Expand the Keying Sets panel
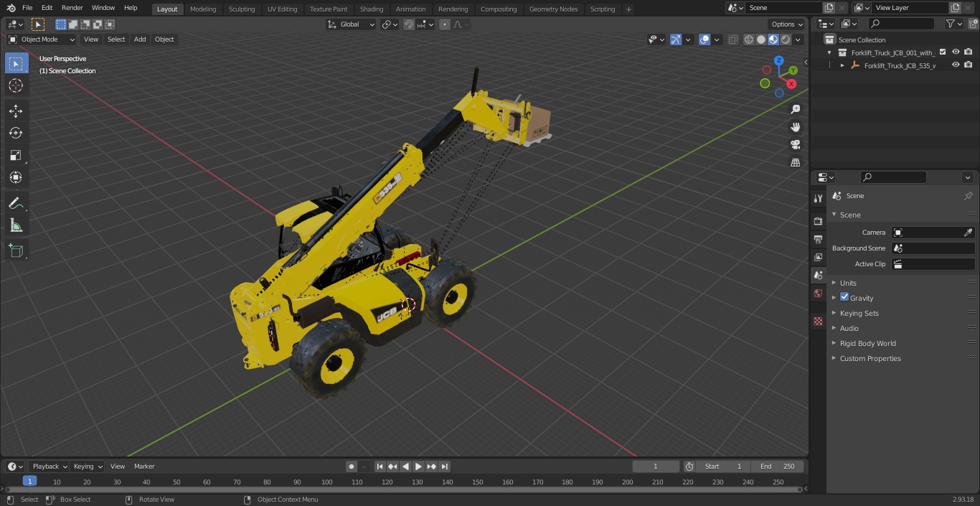 pos(859,313)
